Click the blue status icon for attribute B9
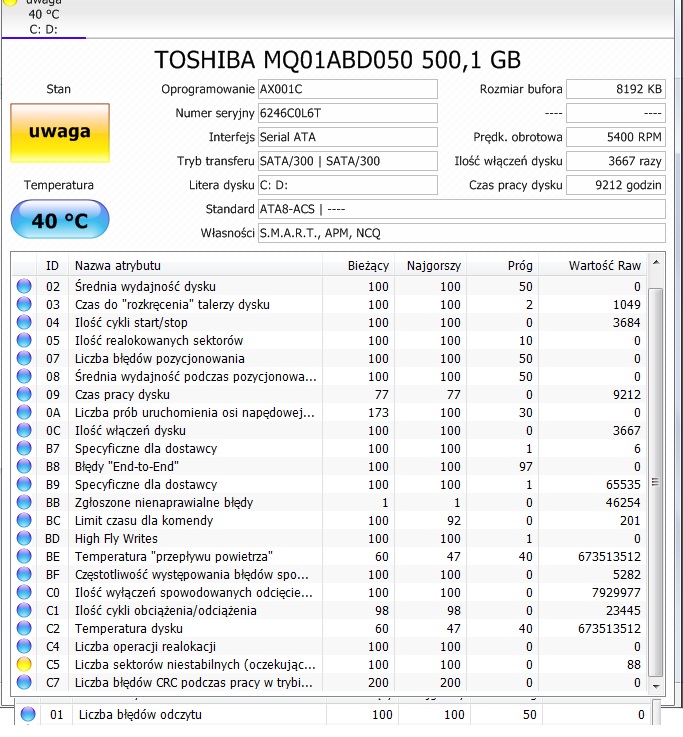This screenshot has height=737, width=683. pos(24,485)
